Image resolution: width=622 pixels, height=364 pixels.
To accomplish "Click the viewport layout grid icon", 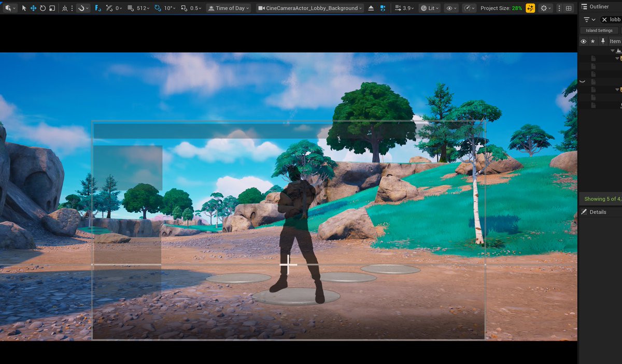I will tap(569, 8).
